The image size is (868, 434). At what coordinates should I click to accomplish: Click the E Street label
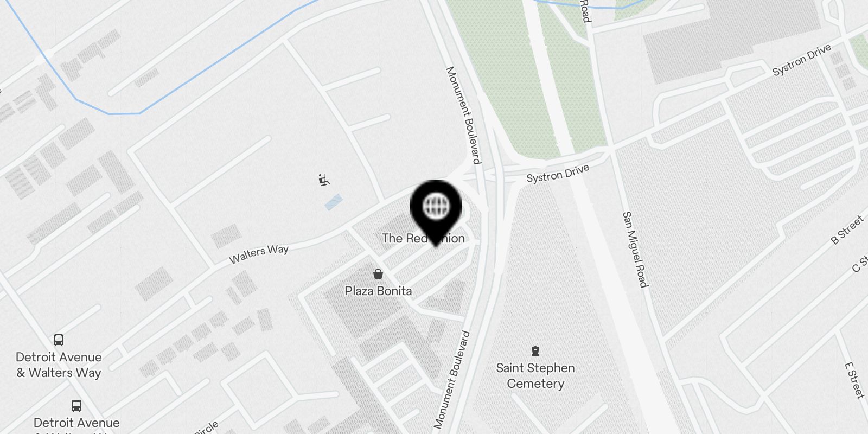(x=854, y=380)
